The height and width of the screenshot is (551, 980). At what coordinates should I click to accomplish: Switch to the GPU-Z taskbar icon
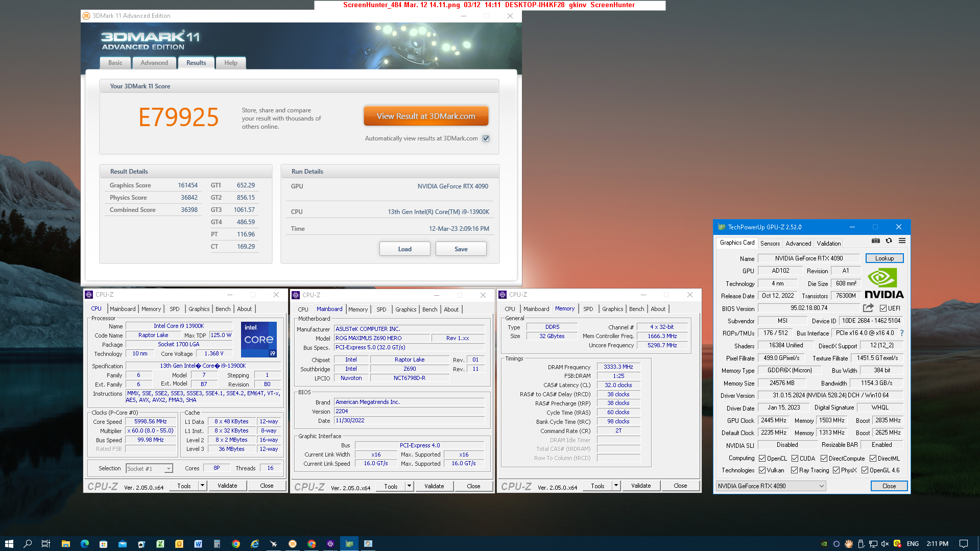(349, 544)
